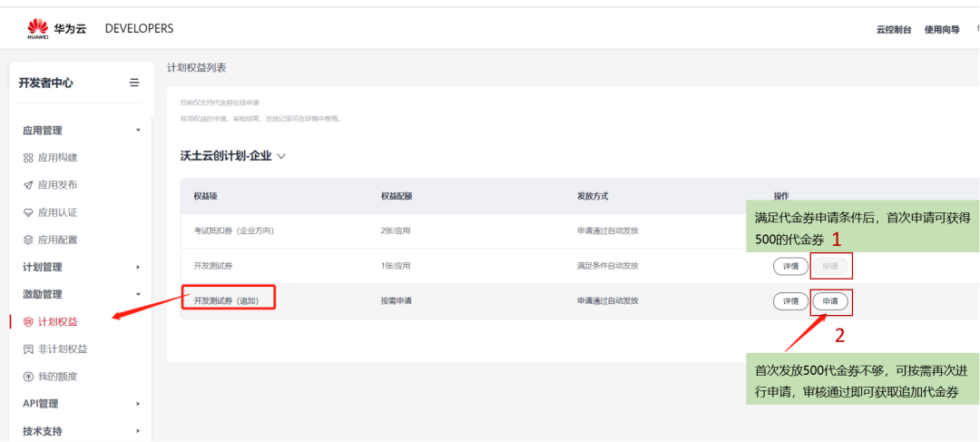Click the 考试抵扣券（企业方向） cell

point(234,231)
